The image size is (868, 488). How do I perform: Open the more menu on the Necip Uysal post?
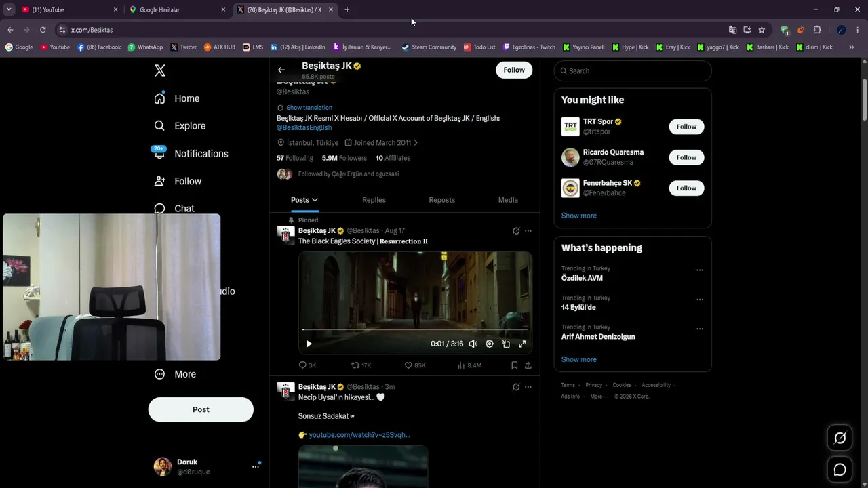point(528,387)
